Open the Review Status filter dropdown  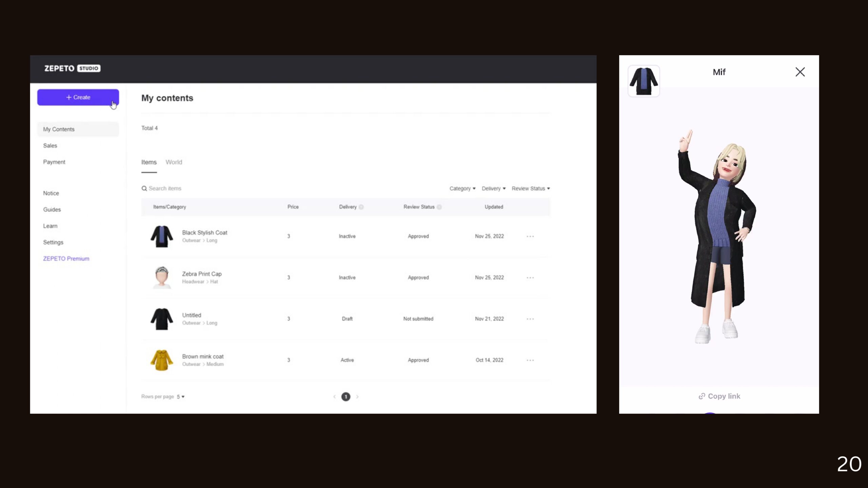point(531,188)
